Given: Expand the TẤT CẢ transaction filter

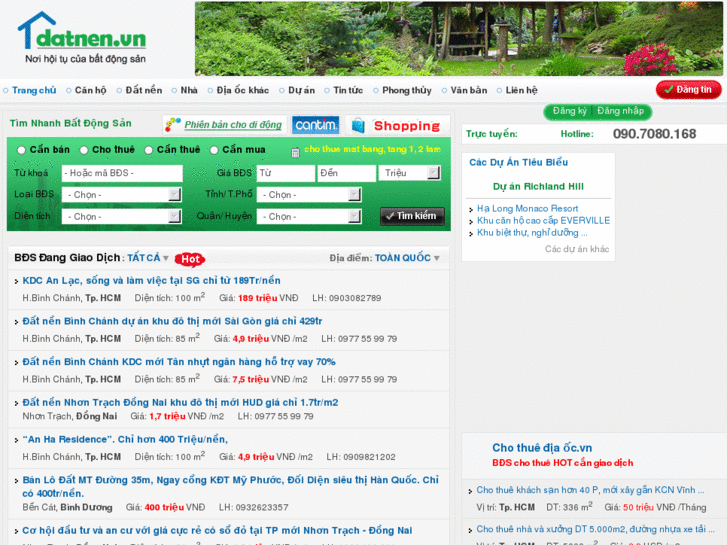Looking at the screenshot, I should 147,258.
